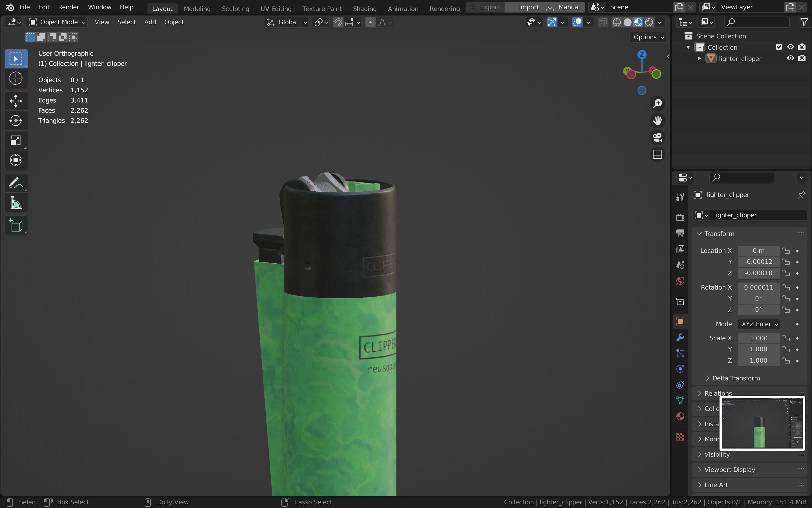Viewport: 812px width, 508px height.
Task: Toggle Collection exclude checkbox in outliner
Action: click(x=779, y=47)
